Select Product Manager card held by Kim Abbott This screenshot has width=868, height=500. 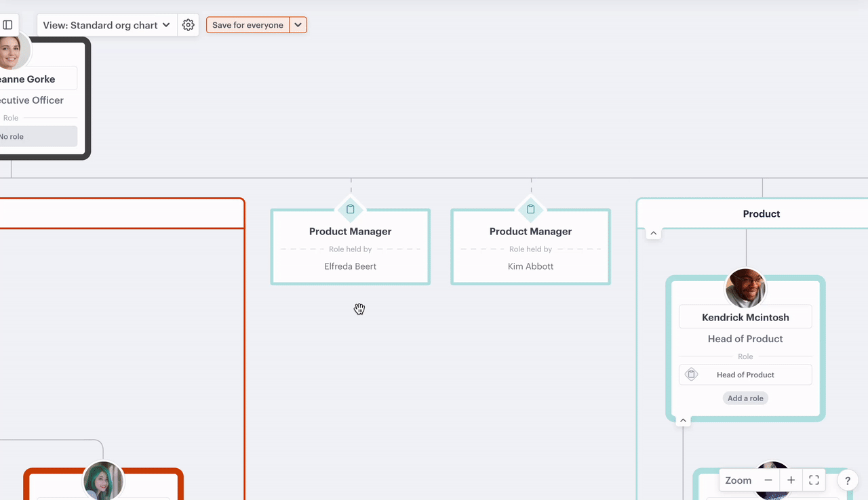[x=531, y=247]
